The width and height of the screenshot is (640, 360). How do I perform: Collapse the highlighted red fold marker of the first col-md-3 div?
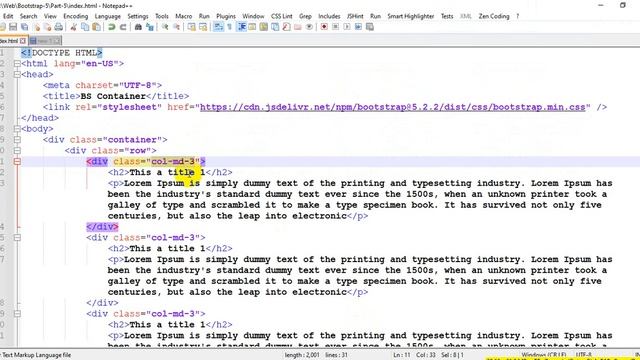[17, 162]
